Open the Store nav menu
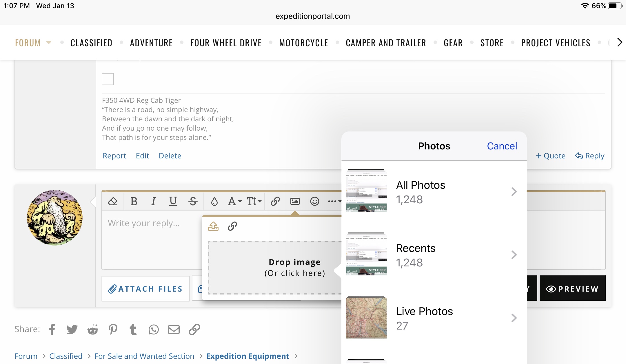This screenshot has height=364, width=626. coord(492,43)
